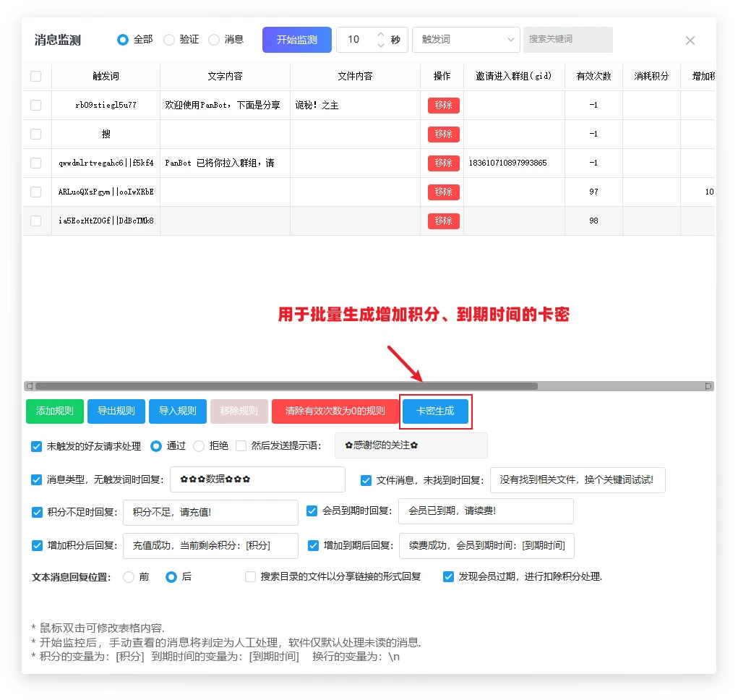Decrease seconds with stepper down arrow

(381, 46)
